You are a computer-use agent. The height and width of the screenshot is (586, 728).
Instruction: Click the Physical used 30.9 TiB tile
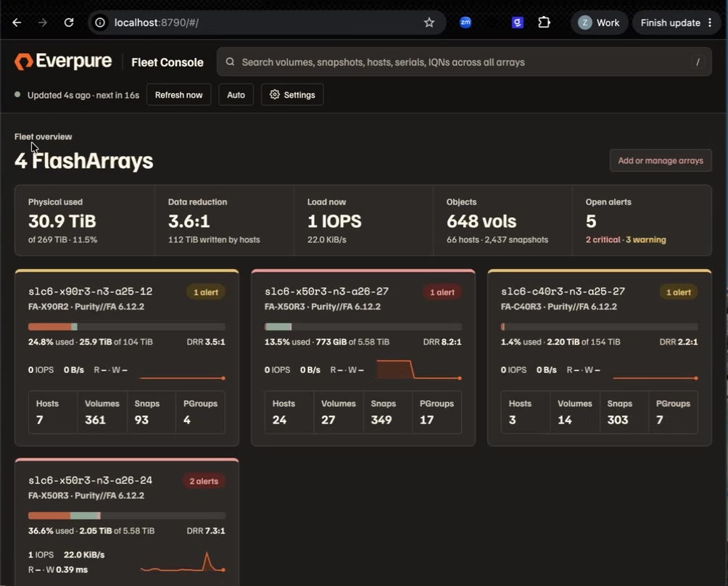[85, 220]
